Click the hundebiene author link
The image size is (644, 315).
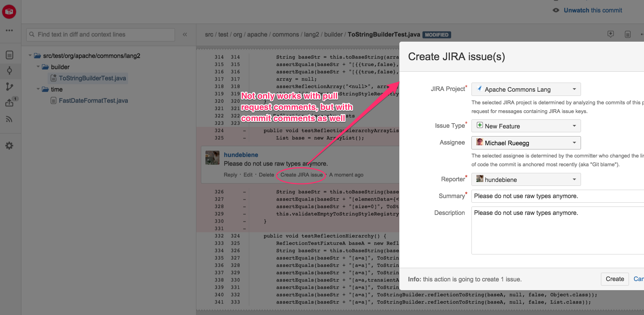tap(241, 155)
